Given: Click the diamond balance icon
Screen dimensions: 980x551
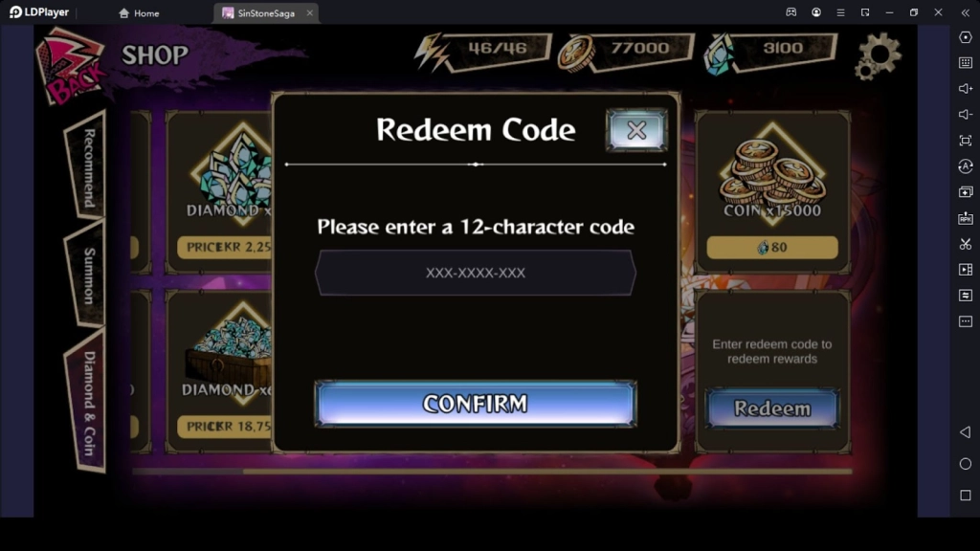Looking at the screenshot, I should pyautogui.click(x=719, y=55).
